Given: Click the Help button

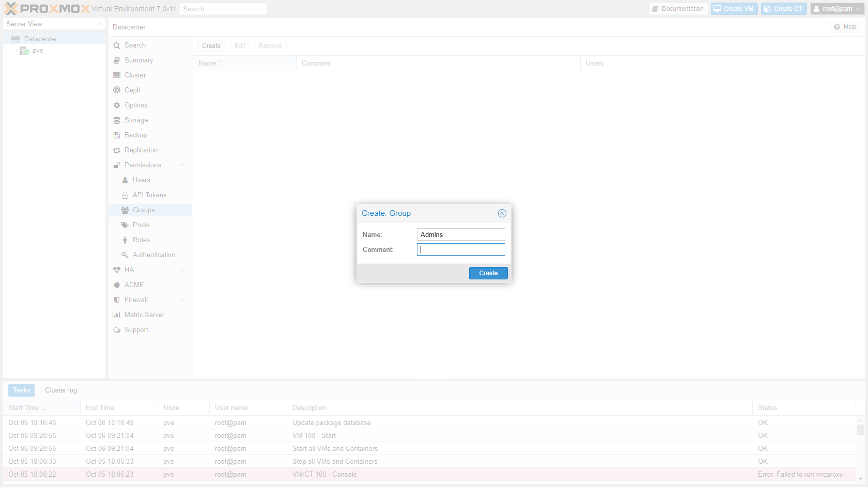Looking at the screenshot, I should pos(846,27).
